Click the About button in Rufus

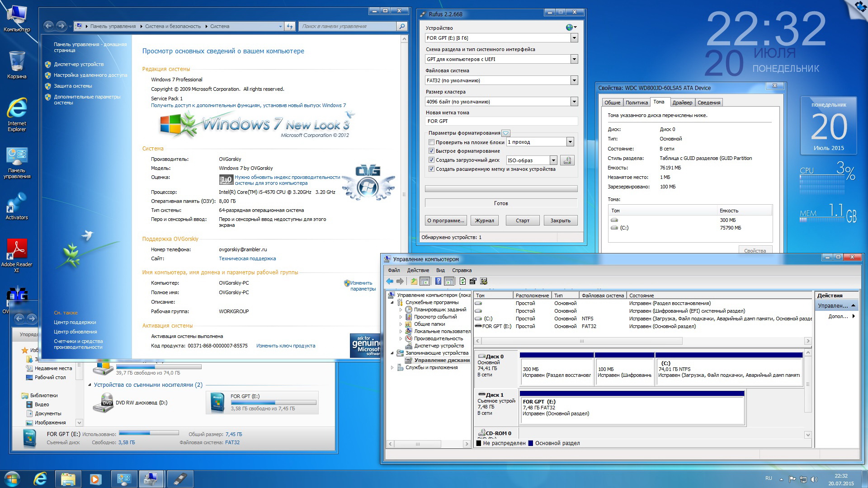pyautogui.click(x=446, y=221)
